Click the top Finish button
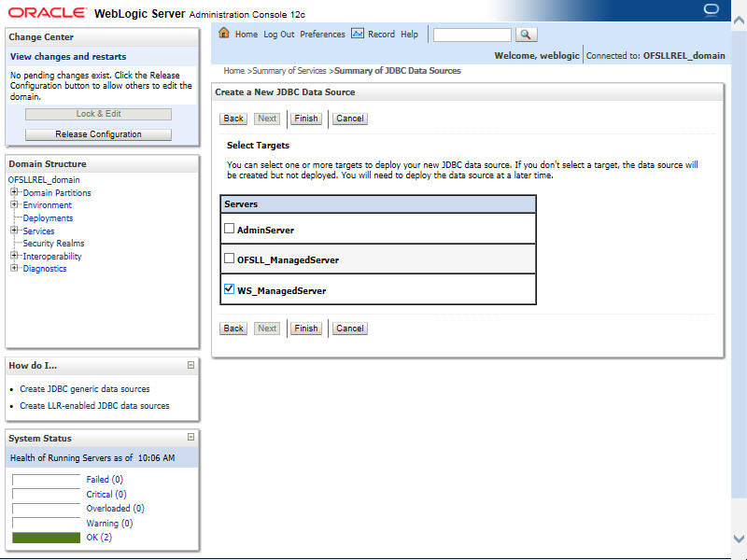Screen dimensions: 747x560 (x=306, y=119)
